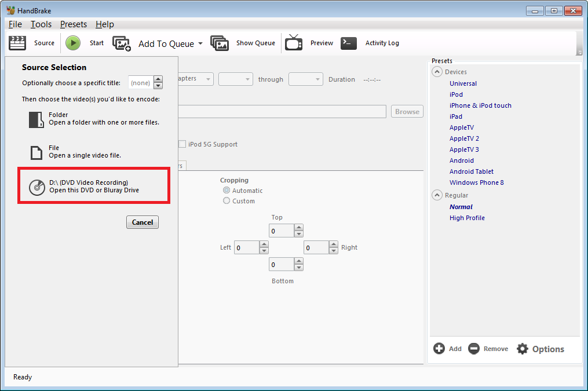Choose 'Open a folder with one or more files'

(104, 123)
